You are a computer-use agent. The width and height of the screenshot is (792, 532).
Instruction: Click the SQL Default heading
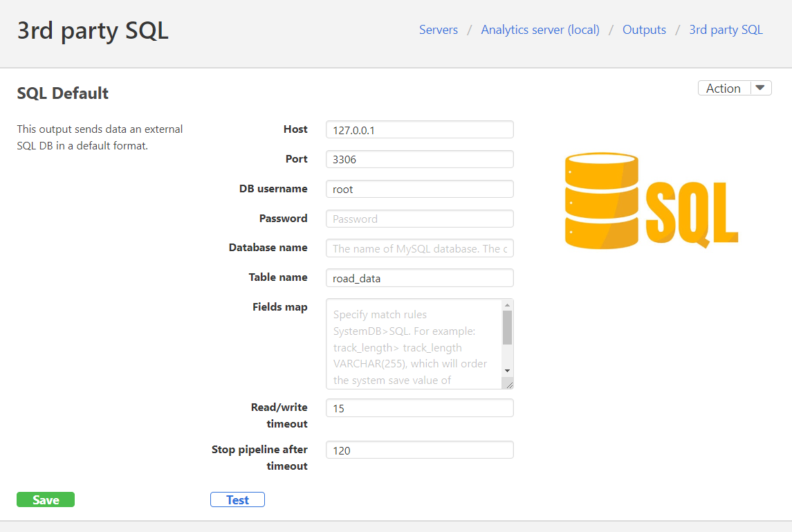click(x=63, y=93)
